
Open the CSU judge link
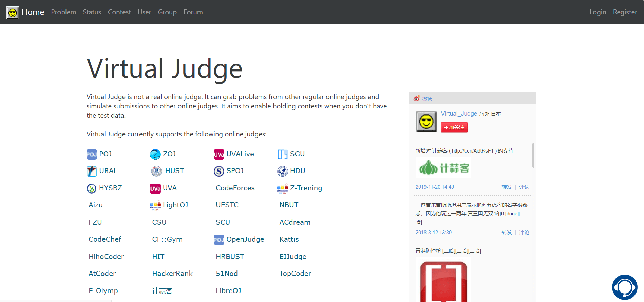point(159,222)
